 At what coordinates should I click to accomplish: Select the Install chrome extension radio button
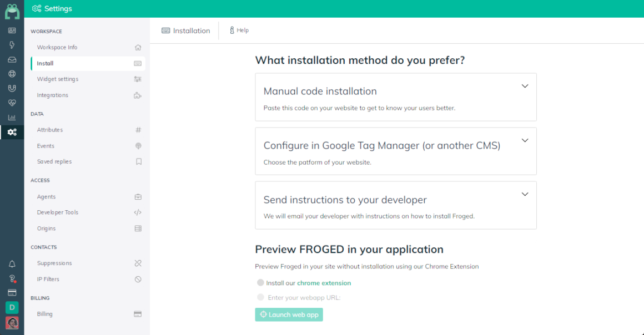(260, 282)
